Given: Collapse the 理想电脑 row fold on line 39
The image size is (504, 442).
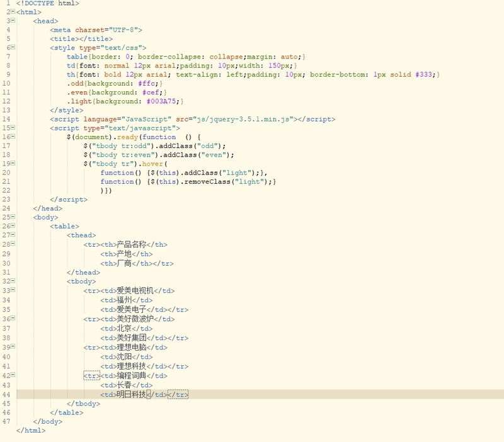Looking at the screenshot, I should click(13, 346).
